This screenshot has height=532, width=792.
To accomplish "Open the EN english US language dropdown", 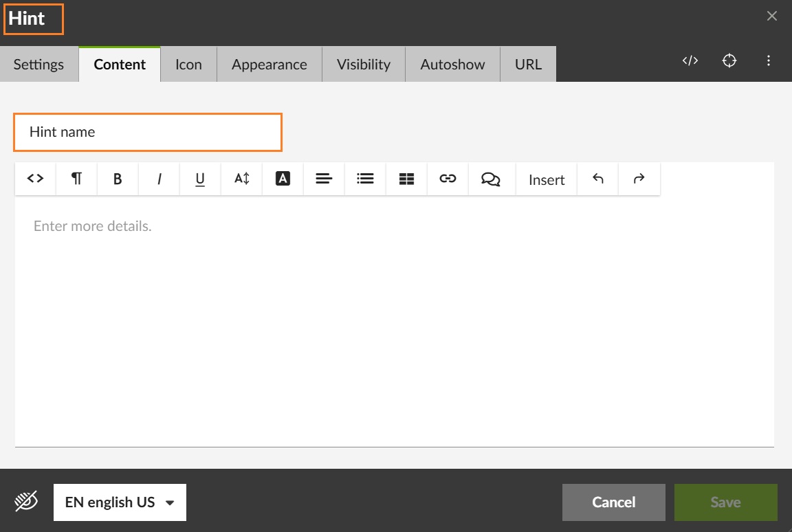I will point(120,502).
